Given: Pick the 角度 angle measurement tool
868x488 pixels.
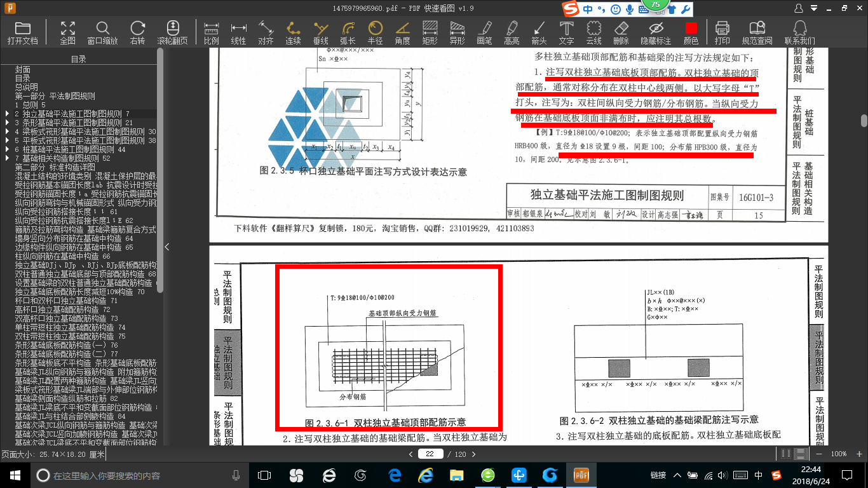Looking at the screenshot, I should point(402,32).
